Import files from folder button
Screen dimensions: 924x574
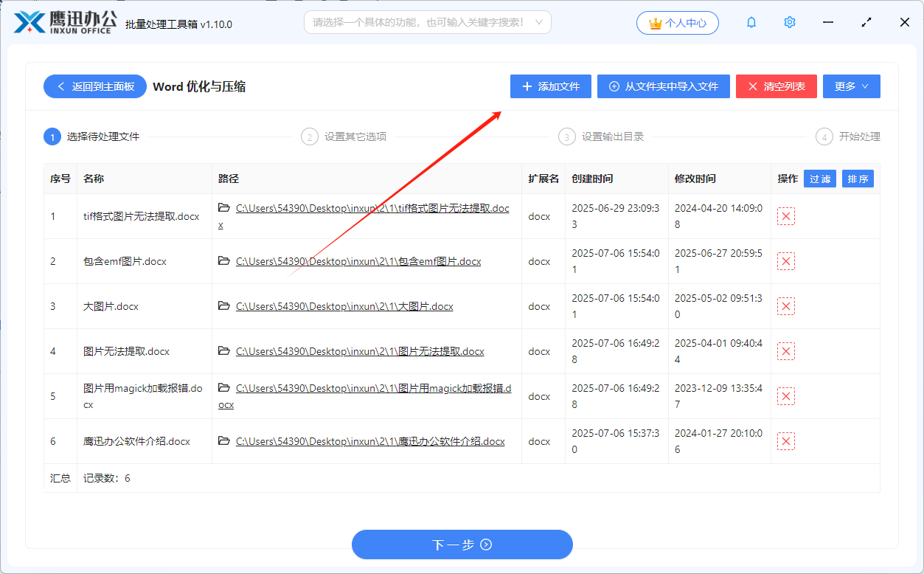click(x=664, y=86)
